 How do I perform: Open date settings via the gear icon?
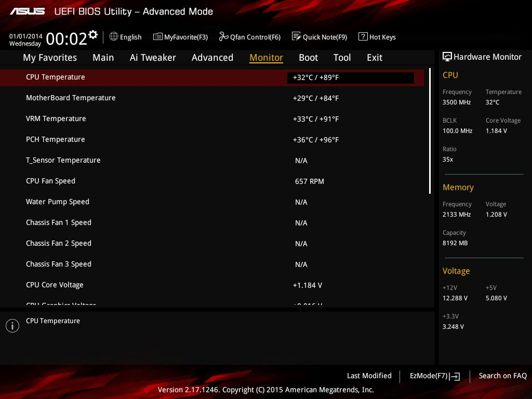coord(92,34)
